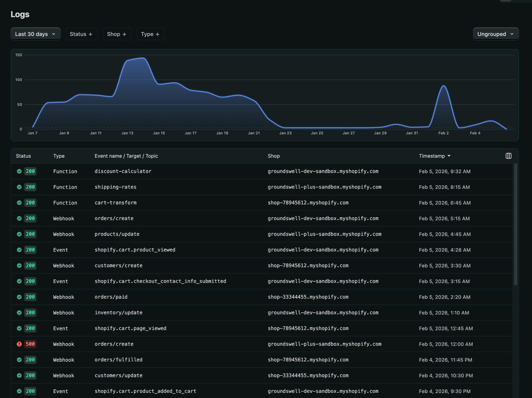Click the success check in shopify.cart.product_added_to_cart row
Viewport: 532px width, 398px height.
tap(19, 391)
